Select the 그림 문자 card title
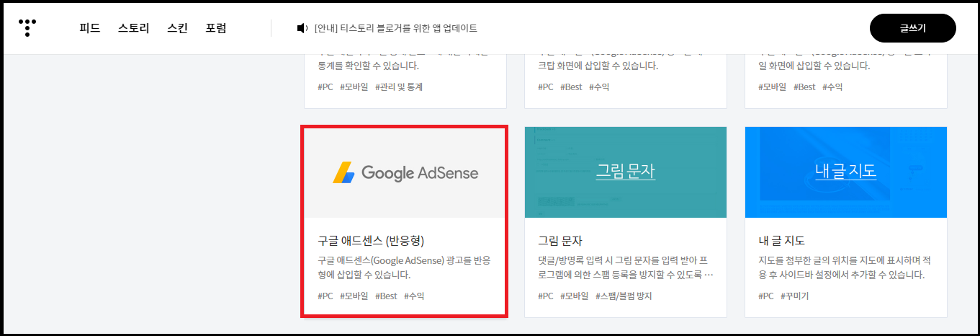The height and width of the screenshot is (336, 980). pos(559,240)
